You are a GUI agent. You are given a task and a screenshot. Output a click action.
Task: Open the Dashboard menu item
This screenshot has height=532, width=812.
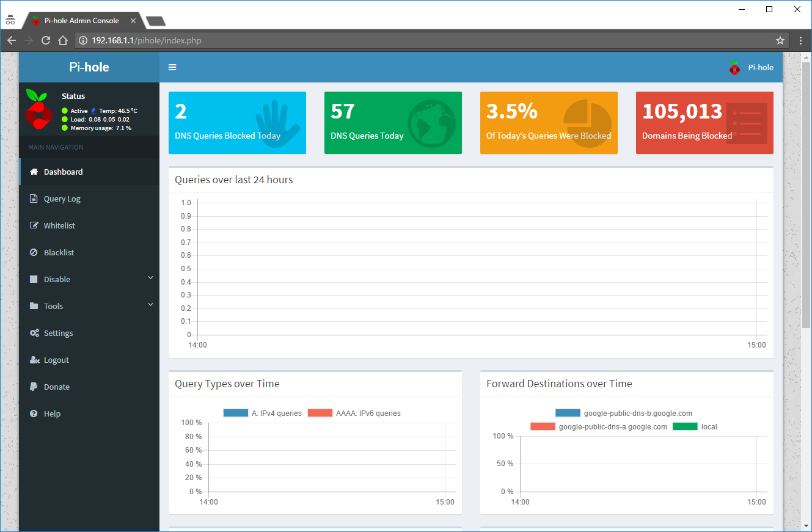coord(89,172)
